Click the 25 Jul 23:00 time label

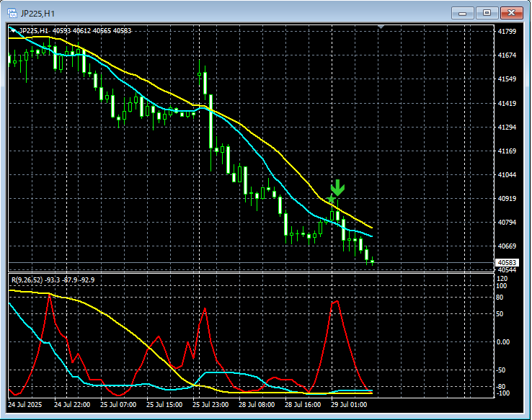(212, 405)
